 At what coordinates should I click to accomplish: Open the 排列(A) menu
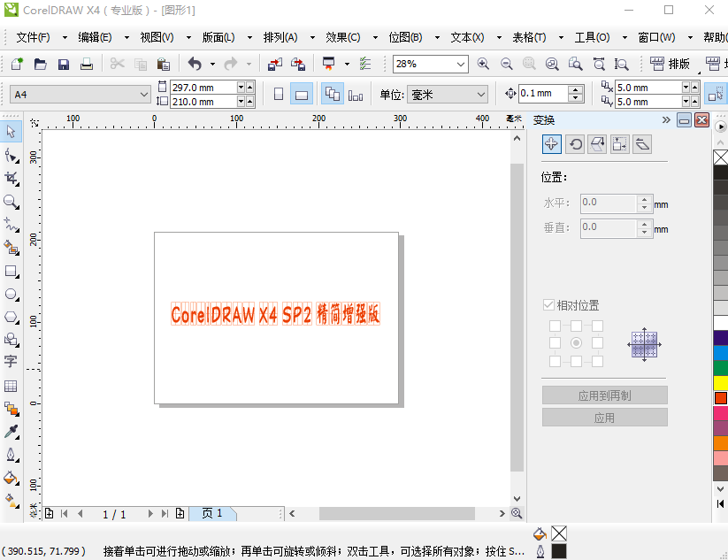click(280, 37)
